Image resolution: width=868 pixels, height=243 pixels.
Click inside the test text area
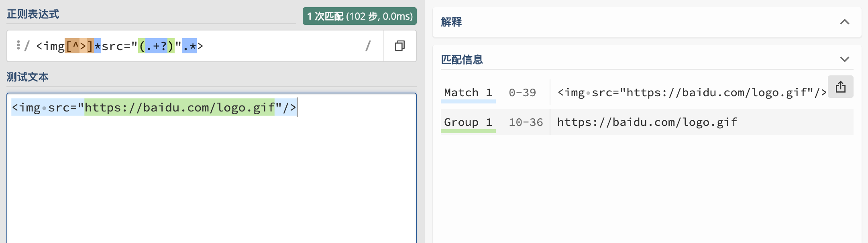pos(212,168)
